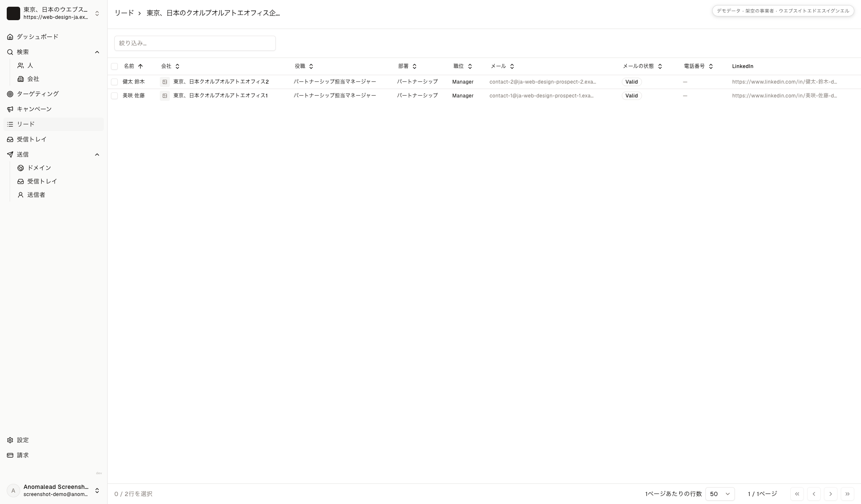Click company logo of オフィス1 row
This screenshot has height=504, width=861.
click(165, 96)
